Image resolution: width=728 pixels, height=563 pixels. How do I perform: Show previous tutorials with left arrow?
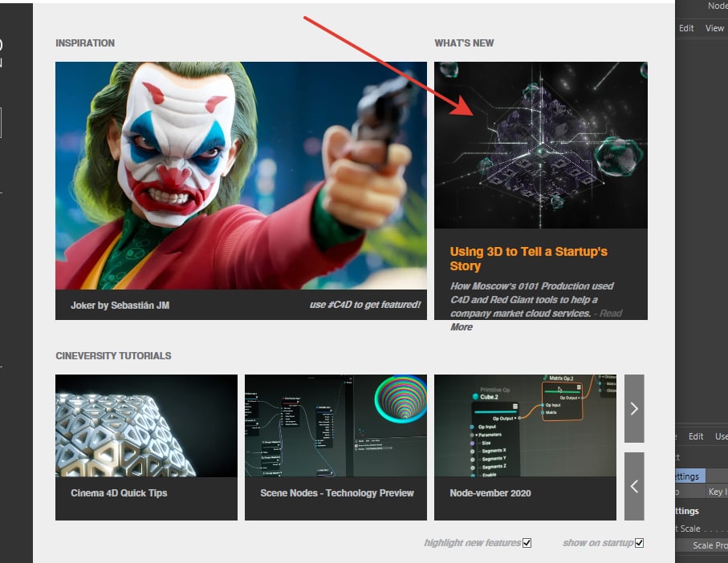click(x=634, y=487)
